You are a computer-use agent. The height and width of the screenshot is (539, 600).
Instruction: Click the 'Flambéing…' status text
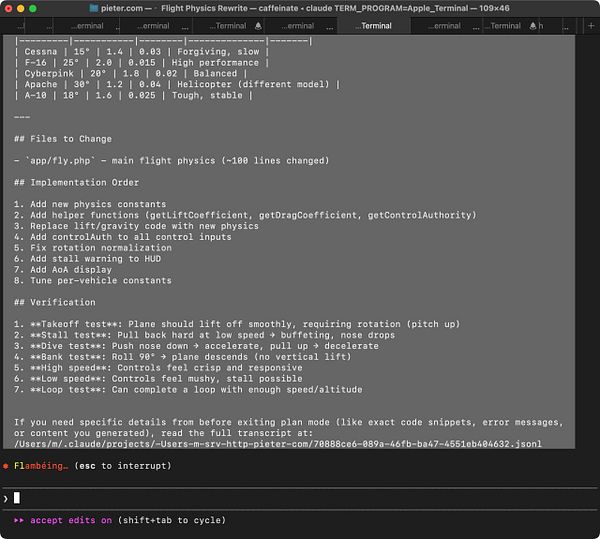pyautogui.click(x=41, y=466)
